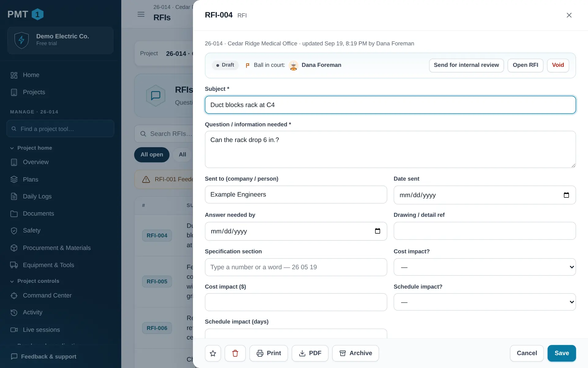Viewport: 588px width, 368px height.
Task: Export the RFI as PDF
Action: point(310,353)
